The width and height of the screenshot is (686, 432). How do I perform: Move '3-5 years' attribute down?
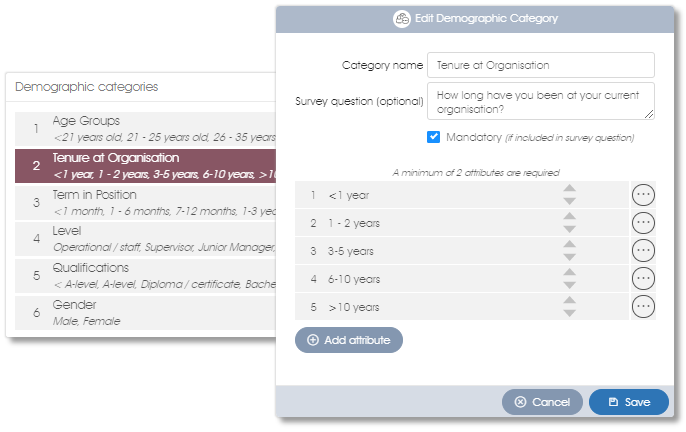(569, 257)
